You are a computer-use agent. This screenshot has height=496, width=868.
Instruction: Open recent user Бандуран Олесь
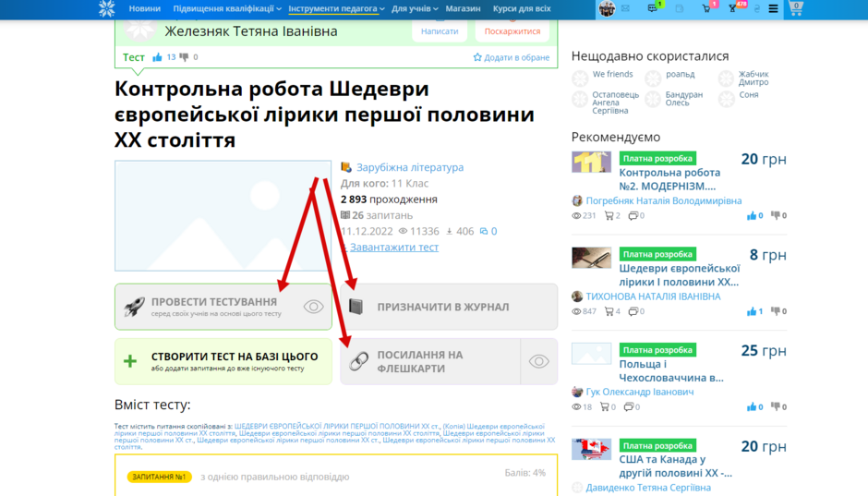click(683, 99)
